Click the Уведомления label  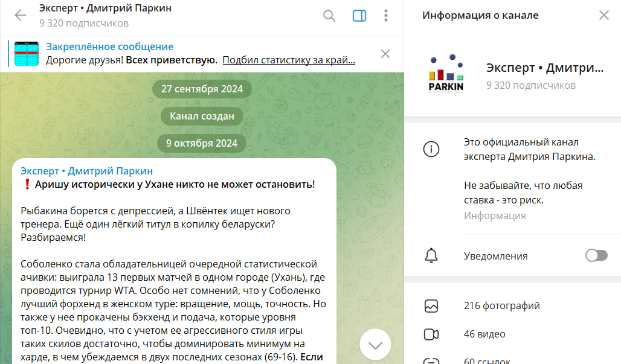click(496, 256)
